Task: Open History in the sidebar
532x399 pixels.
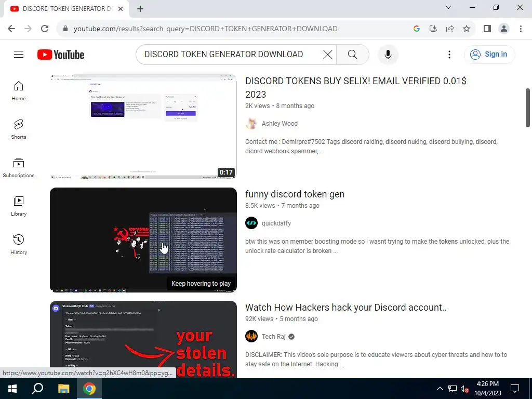Action: [x=19, y=244]
